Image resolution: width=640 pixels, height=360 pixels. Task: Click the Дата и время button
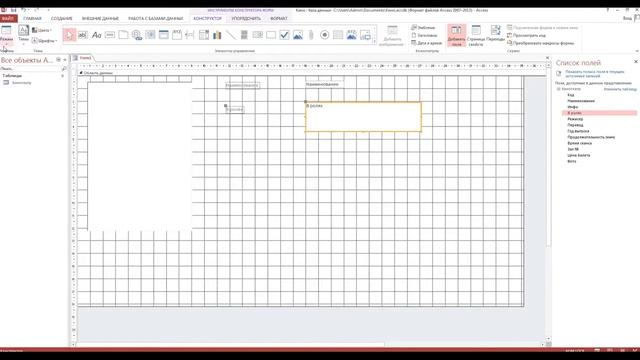tap(427, 43)
